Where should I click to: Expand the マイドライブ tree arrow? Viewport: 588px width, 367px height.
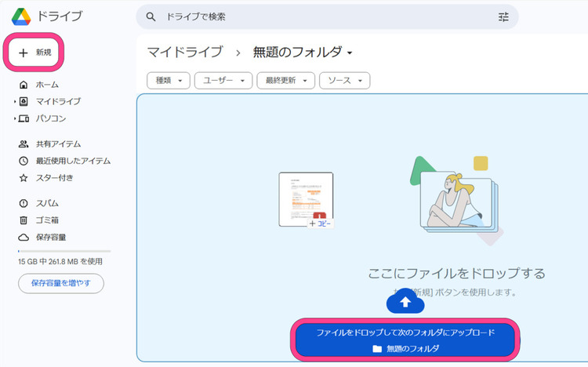tap(15, 101)
